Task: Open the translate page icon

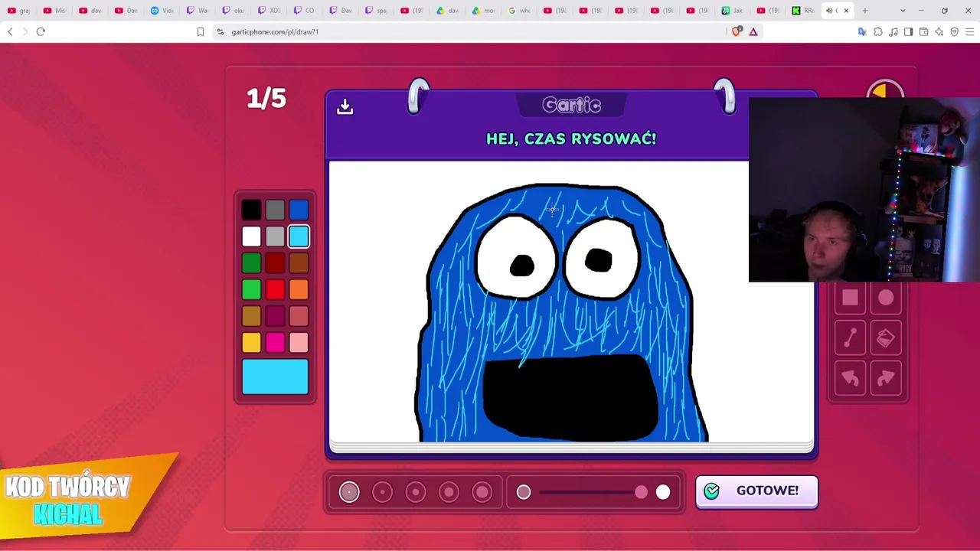Action: (862, 31)
